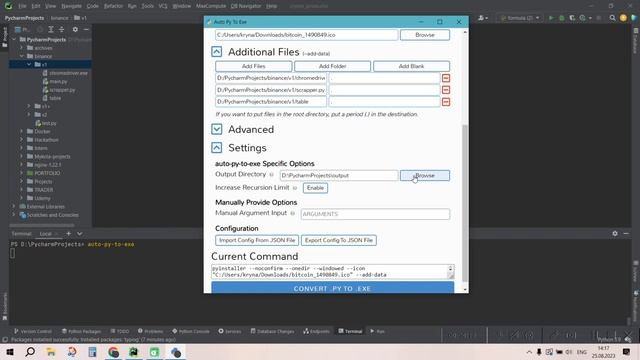The height and width of the screenshot is (360, 640).
Task: Expand External Libraries in project tree
Action: pyautogui.click(x=14, y=207)
